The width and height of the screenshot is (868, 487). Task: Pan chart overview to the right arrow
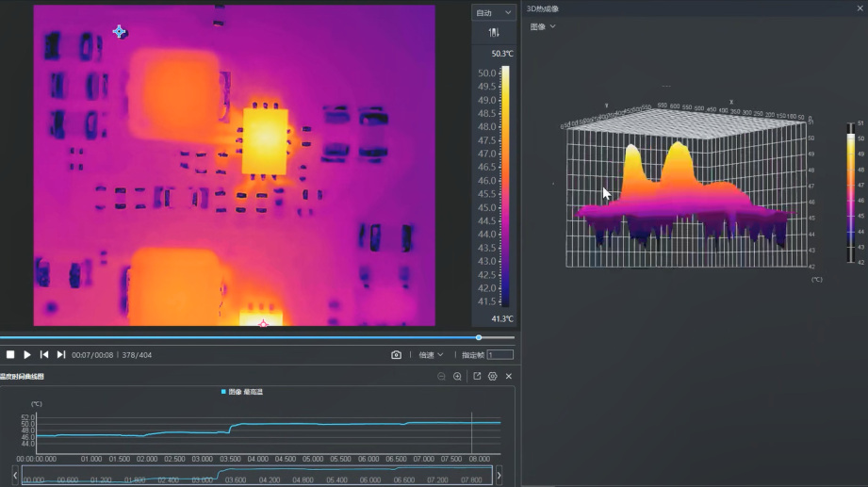[499, 475]
